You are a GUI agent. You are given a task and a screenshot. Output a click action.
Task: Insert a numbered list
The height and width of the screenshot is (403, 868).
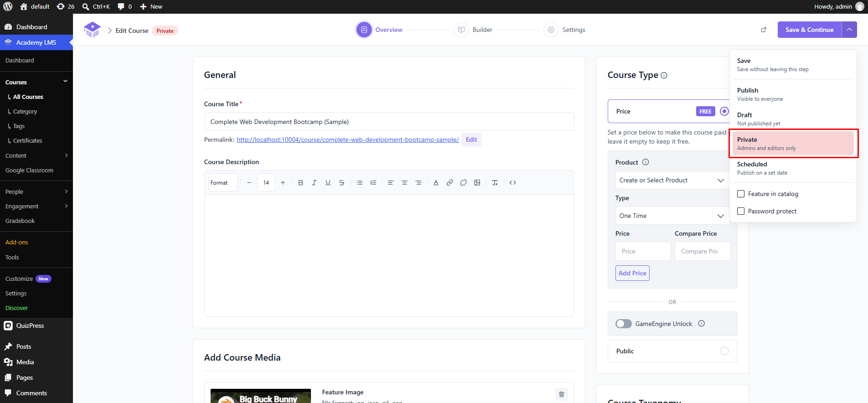(373, 183)
